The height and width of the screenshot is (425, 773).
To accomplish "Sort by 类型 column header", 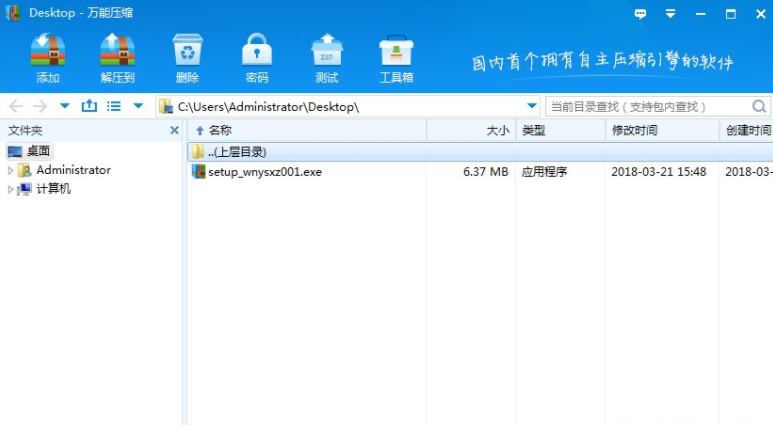I will [x=561, y=130].
